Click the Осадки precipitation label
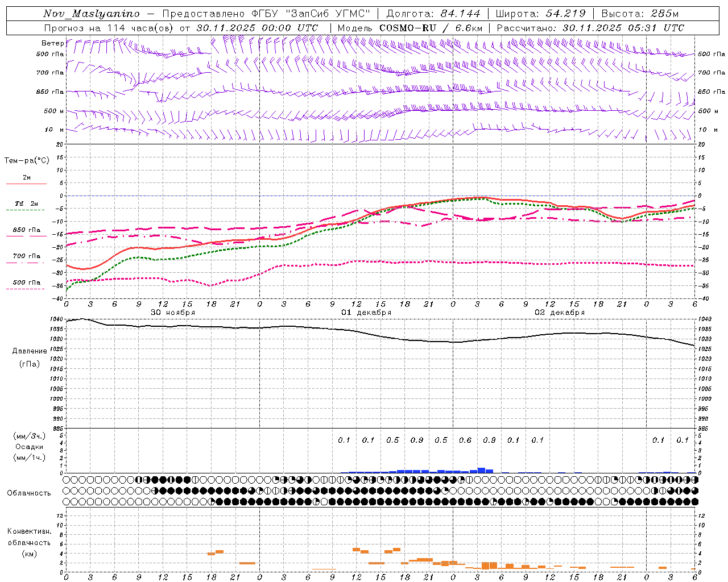 29,447
